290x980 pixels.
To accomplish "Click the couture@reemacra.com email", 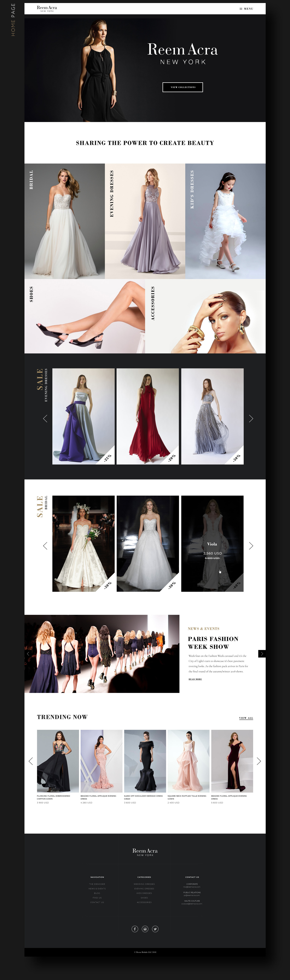I will click(192, 903).
